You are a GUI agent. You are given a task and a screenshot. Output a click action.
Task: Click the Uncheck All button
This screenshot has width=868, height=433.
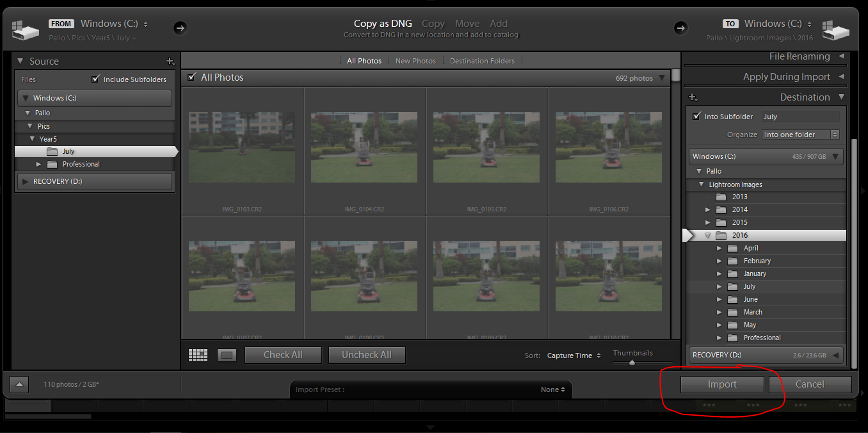367,355
